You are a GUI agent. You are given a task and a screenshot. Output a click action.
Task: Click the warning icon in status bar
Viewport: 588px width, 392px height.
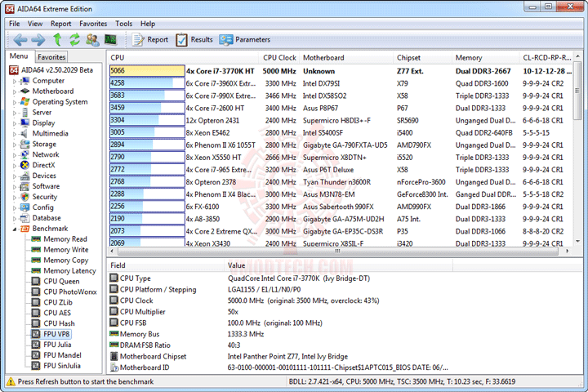[x=11, y=381]
